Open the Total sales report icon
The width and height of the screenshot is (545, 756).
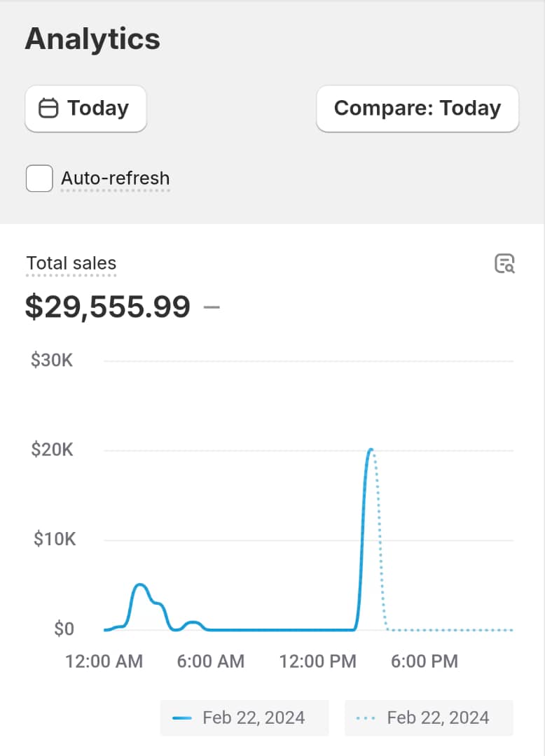(x=504, y=264)
